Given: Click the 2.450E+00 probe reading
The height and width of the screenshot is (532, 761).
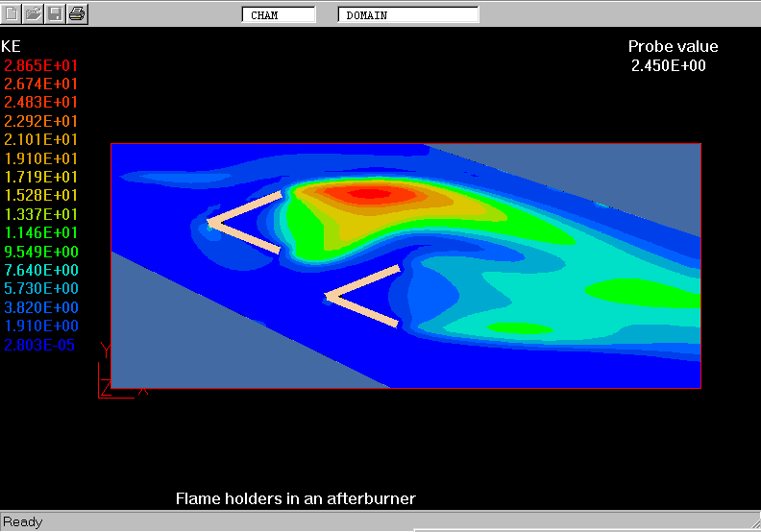Looking at the screenshot, I should (x=669, y=65).
